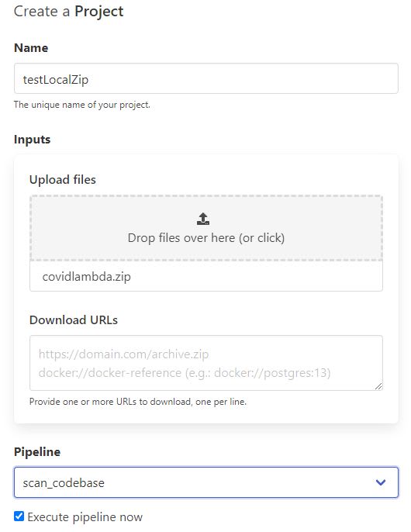Click the 'Execute pipeline now' label text
The width and height of the screenshot is (411, 532).
click(x=85, y=517)
